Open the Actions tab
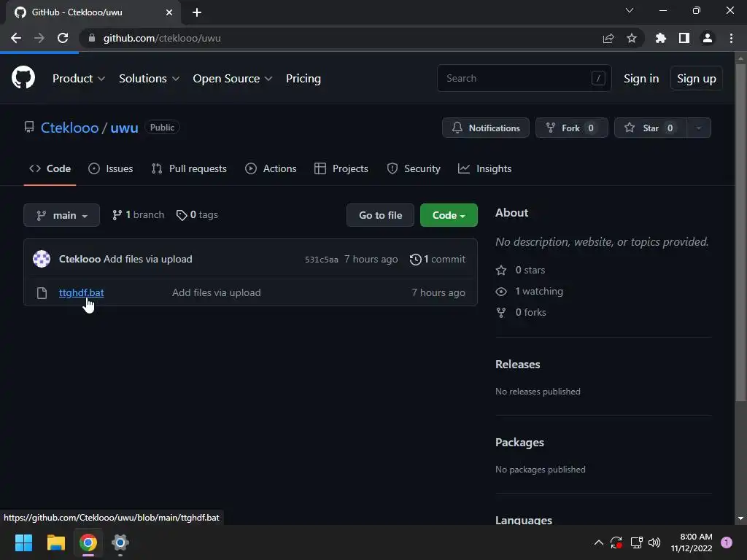Screen dimensions: 747x560 271,168
